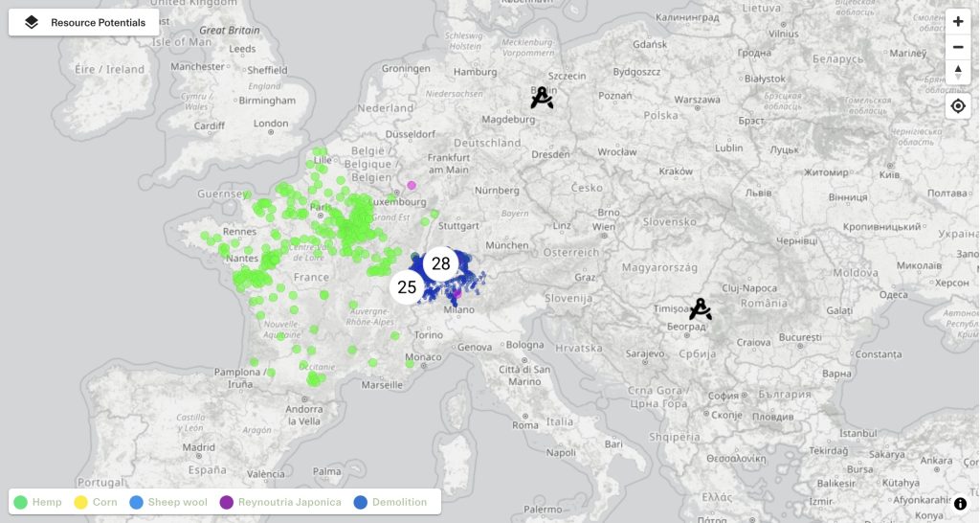Locate my position with crosshair button
Image resolution: width=980 pixels, height=523 pixels.
(x=957, y=106)
